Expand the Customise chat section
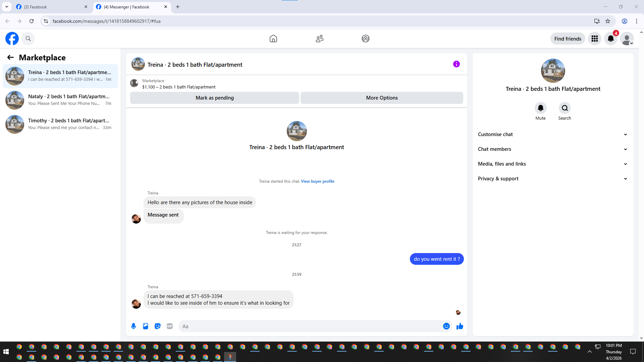The height and width of the screenshot is (362, 644). coord(553,134)
